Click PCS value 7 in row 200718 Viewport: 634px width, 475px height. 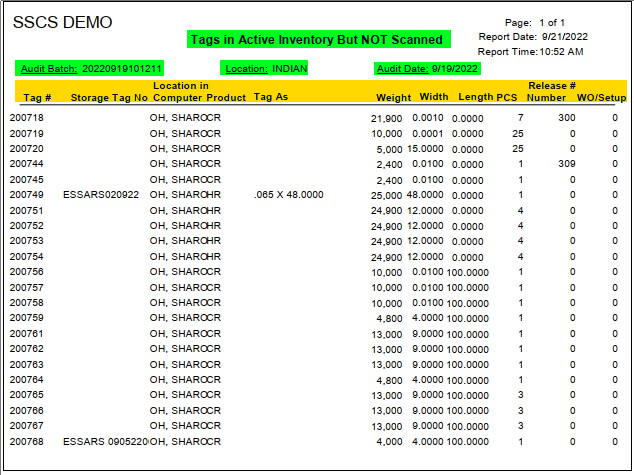pos(520,118)
